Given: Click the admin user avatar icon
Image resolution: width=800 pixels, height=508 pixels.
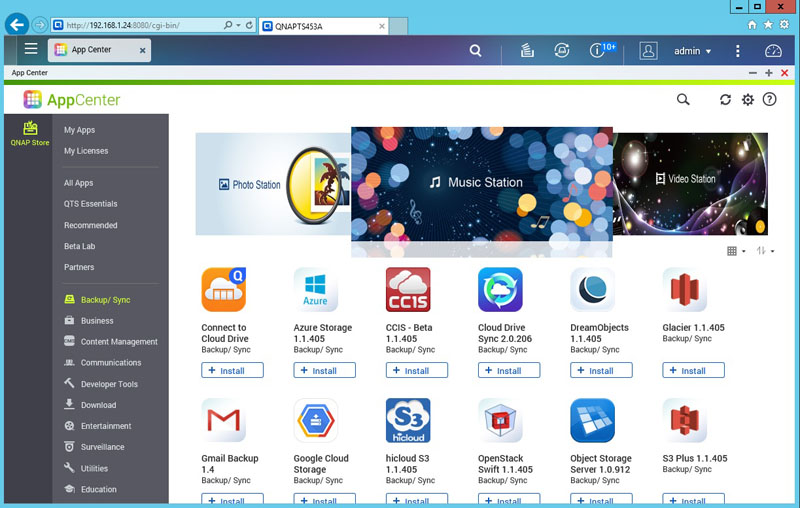Looking at the screenshot, I should pyautogui.click(x=648, y=51).
